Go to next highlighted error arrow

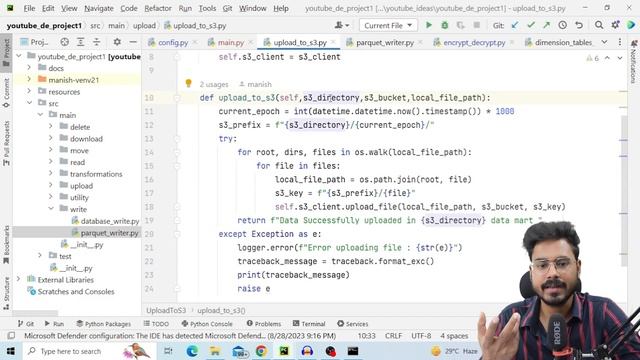click(x=620, y=58)
